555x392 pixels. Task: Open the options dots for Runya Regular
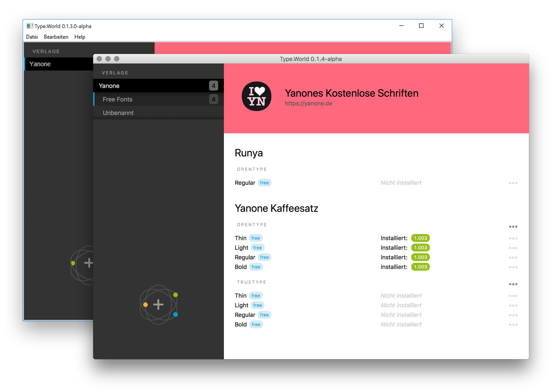(x=513, y=183)
